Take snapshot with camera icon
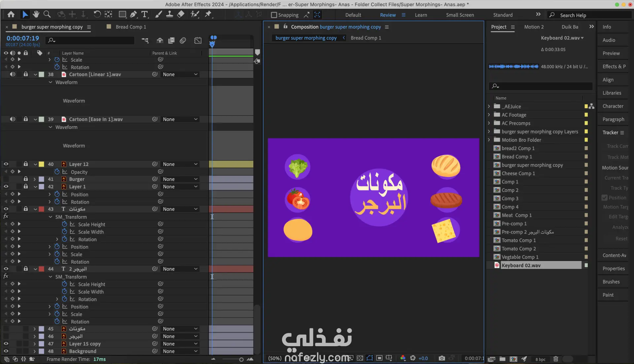This screenshot has height=364, width=634. 441,358
